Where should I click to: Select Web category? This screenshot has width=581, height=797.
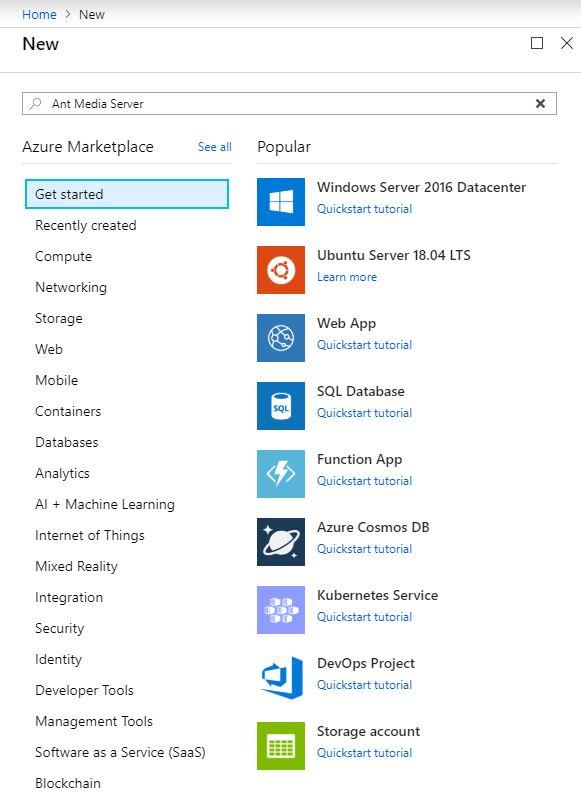pos(49,349)
